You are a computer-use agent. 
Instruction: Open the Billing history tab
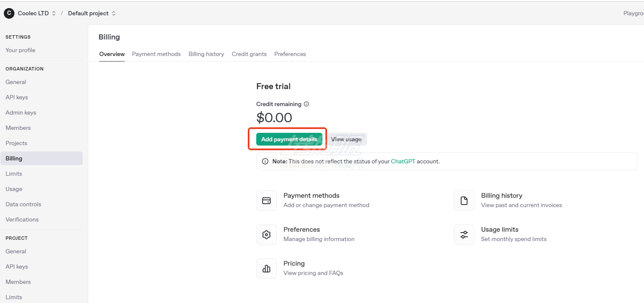pos(206,54)
